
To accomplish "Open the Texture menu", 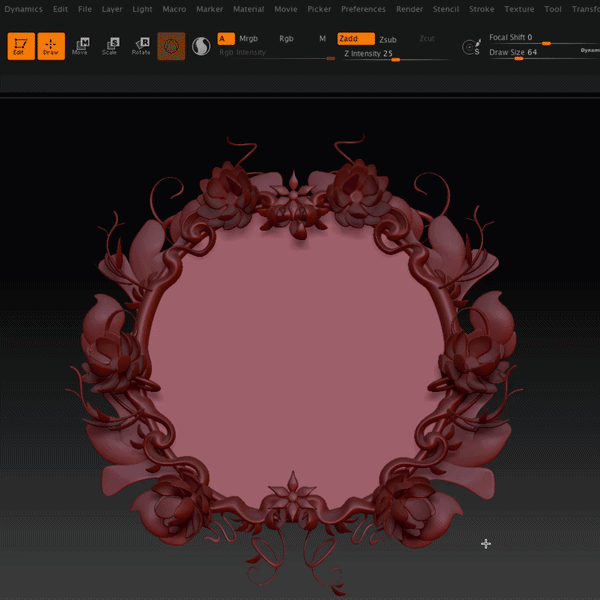I will [519, 9].
